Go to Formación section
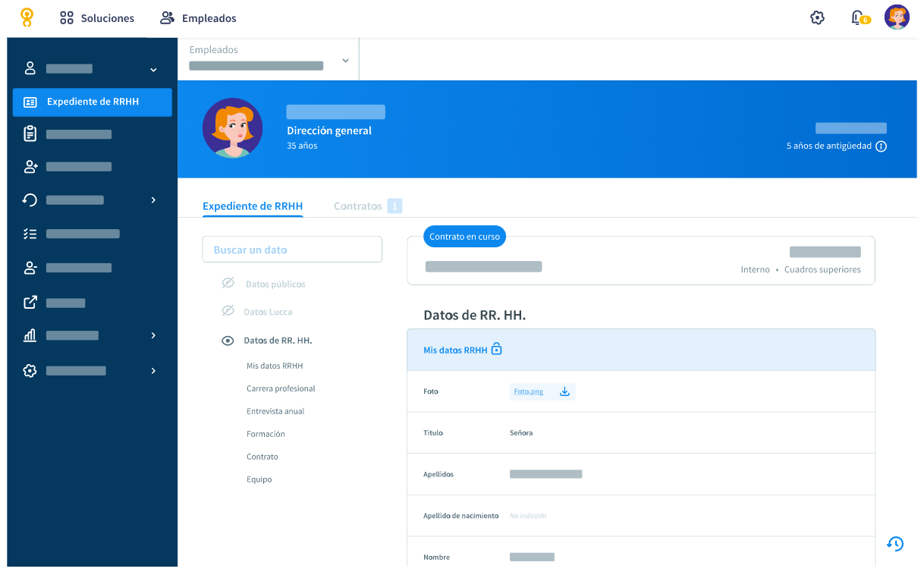The image size is (924, 575). coord(266,434)
